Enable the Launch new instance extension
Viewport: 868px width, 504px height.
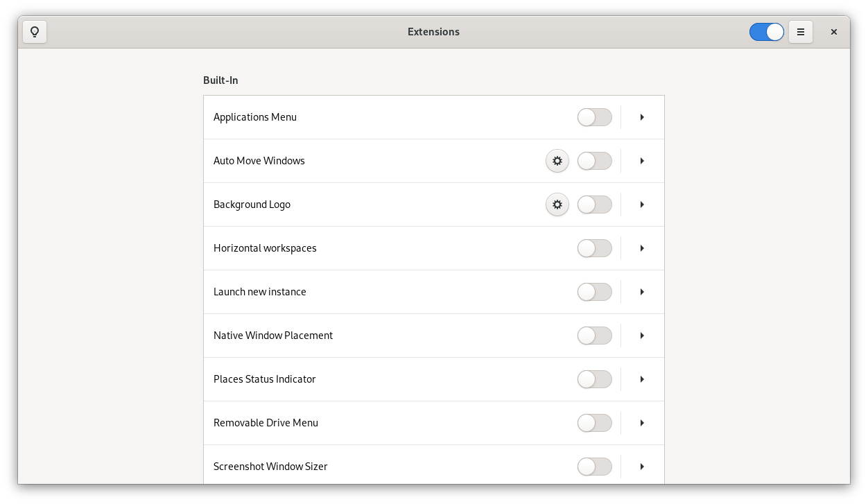click(595, 292)
